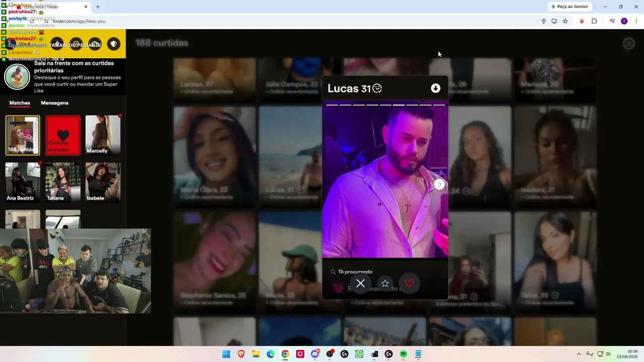Show hidden system tray icons
Image resolution: width=644 pixels, height=362 pixels.
pos(579,354)
